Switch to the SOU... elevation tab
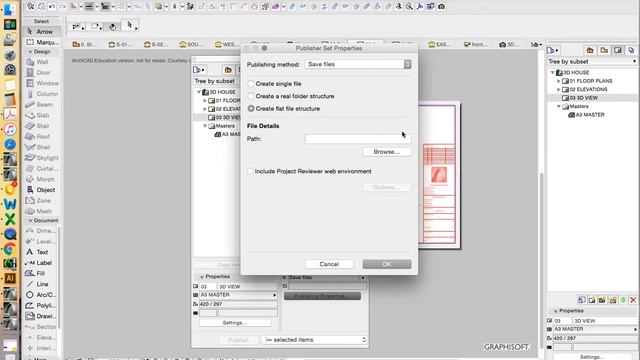The image size is (640, 360). tap(191, 44)
